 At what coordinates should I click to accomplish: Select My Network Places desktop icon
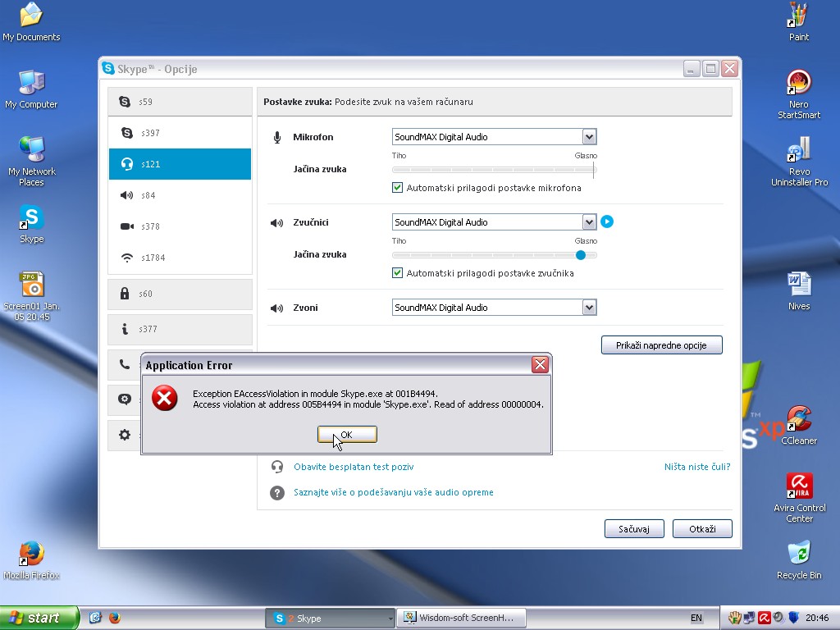tap(32, 162)
